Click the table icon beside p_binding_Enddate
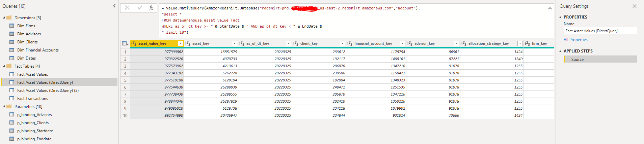The image size is (644, 144). pos(12,139)
